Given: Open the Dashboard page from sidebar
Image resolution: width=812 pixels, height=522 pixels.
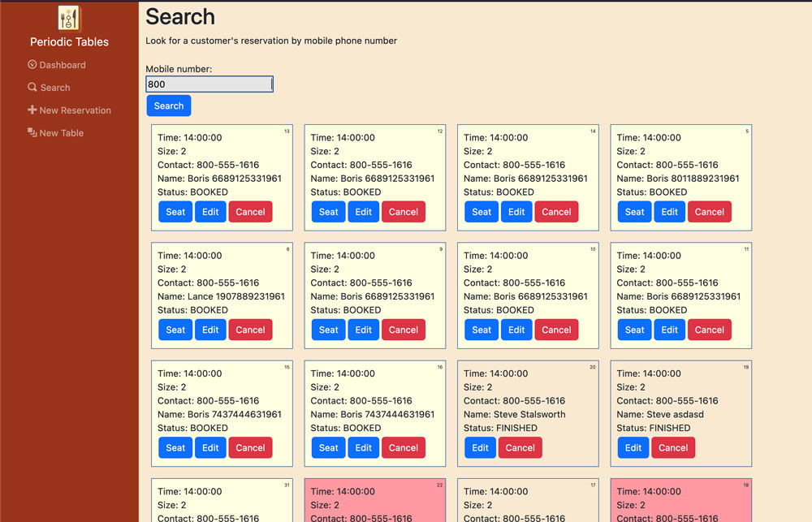Looking at the screenshot, I should tap(62, 65).
